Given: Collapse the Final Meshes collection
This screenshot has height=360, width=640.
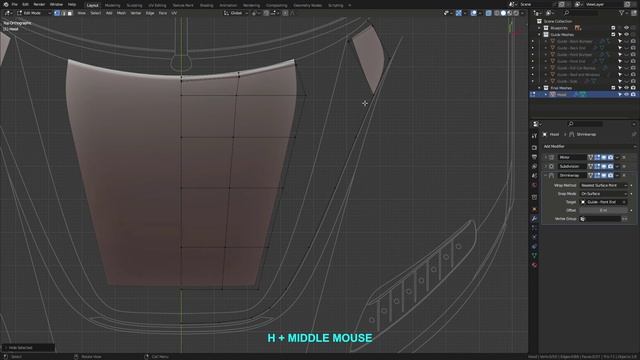Looking at the screenshot, I should coord(540,88).
